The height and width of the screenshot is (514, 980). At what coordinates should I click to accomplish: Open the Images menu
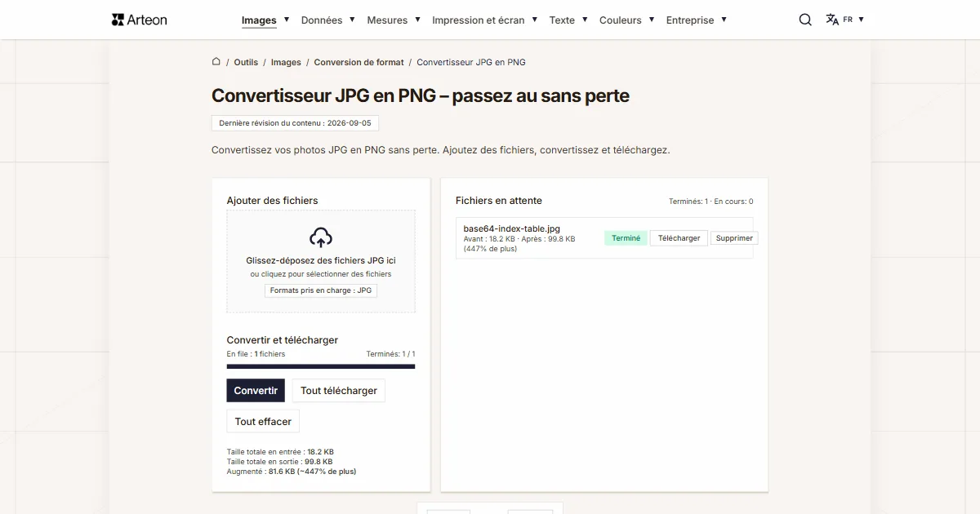259,20
